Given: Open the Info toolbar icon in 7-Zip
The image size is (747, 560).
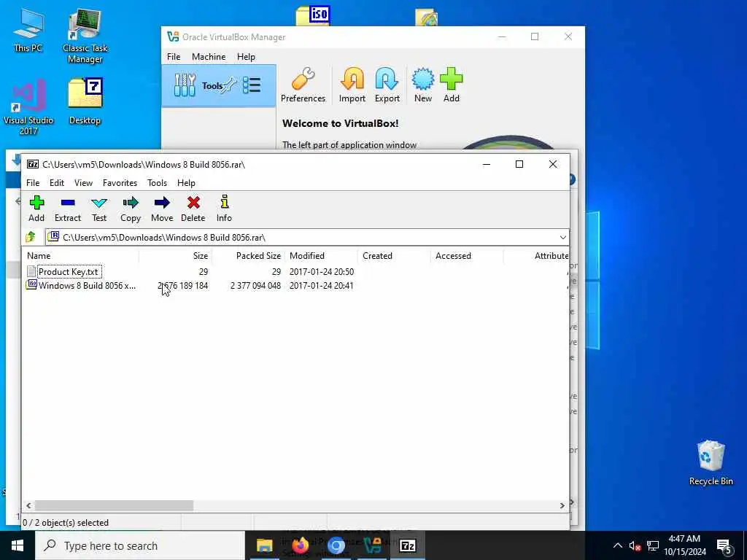Looking at the screenshot, I should [224, 209].
